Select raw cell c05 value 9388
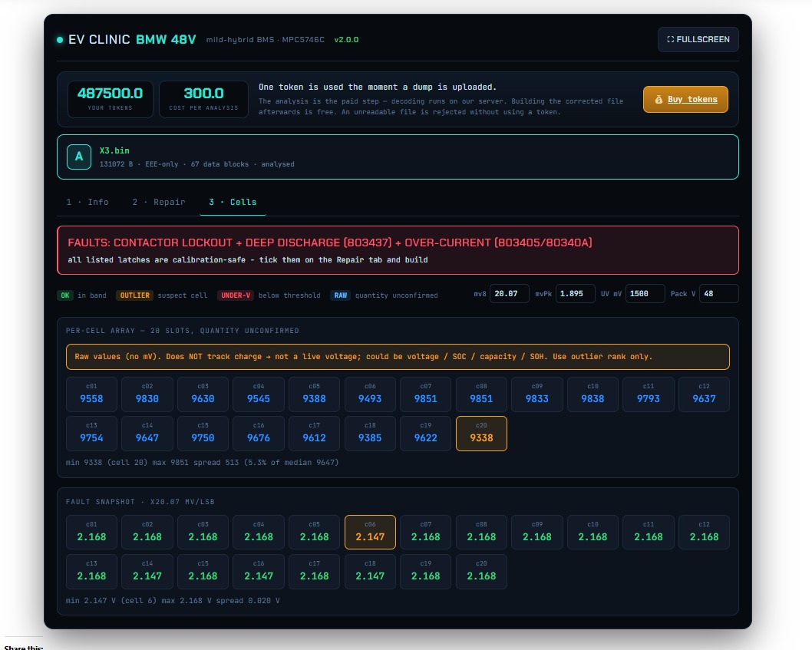This screenshot has width=812, height=650. (315, 394)
